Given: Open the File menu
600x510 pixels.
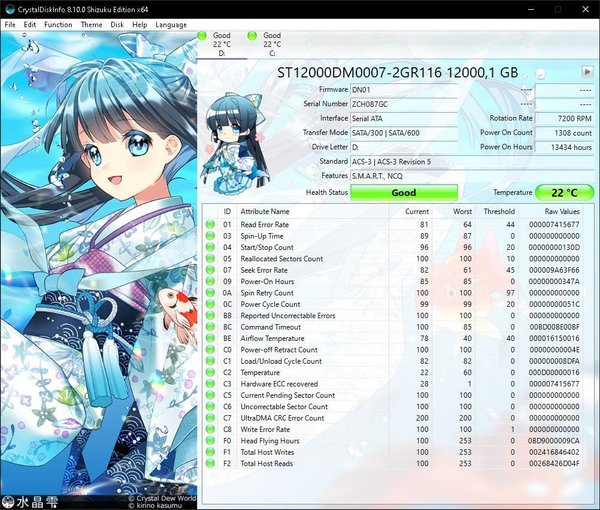Looking at the screenshot, I should click(x=10, y=24).
